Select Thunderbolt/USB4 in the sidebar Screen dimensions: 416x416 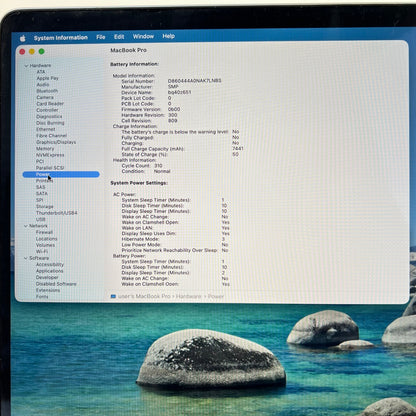pos(56,213)
